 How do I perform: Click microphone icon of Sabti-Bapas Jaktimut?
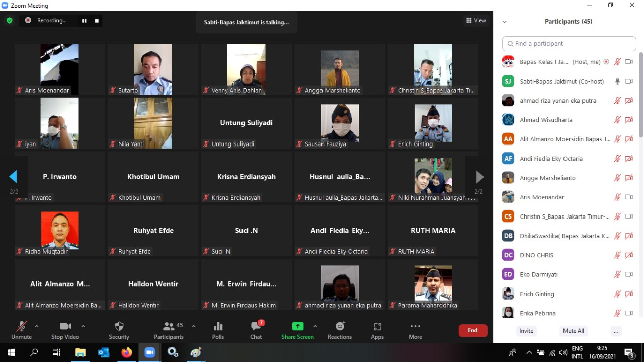pos(617,81)
